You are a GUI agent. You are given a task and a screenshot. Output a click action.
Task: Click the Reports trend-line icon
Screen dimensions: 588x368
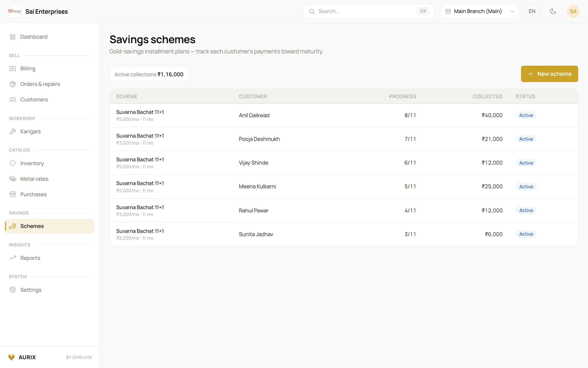[13, 258]
